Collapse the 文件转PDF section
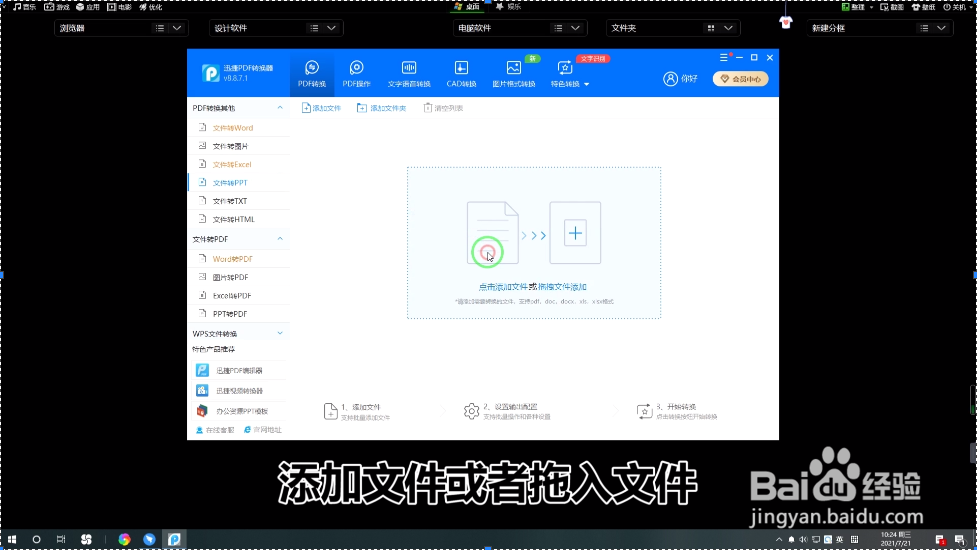This screenshot has width=977, height=550. (x=280, y=239)
